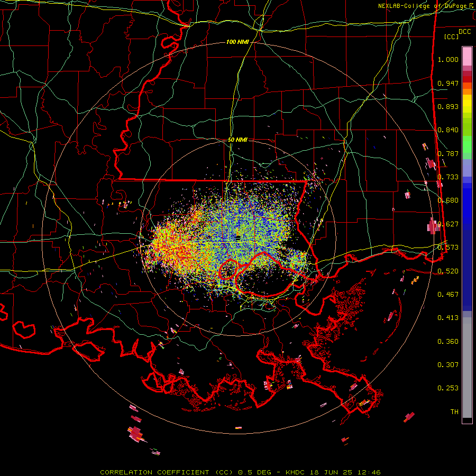Select the 0.573 scale value
The image size is (476, 476).
point(448,248)
